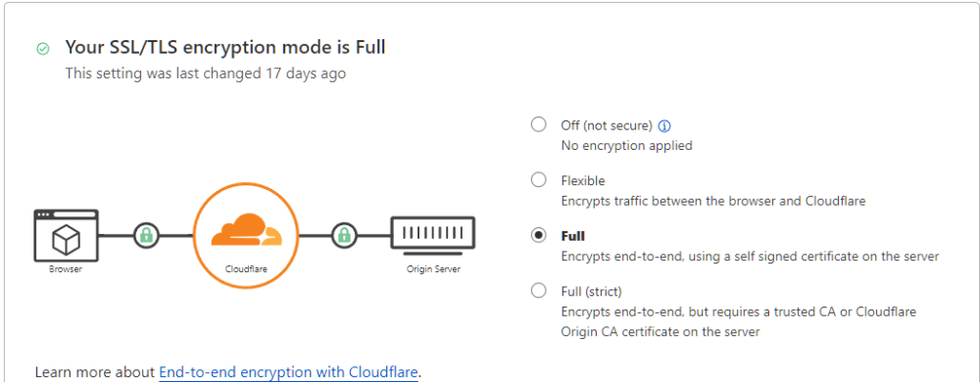Click the orange Cloudflare cloud logo
980x382 pixels.
coord(247,230)
